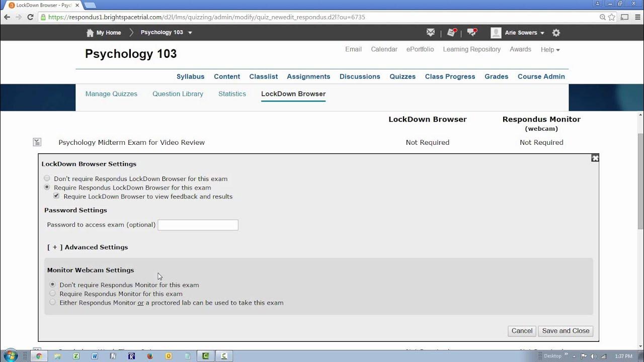
Task: Open zoom magnifier icon in address bar
Action: pyautogui.click(x=603, y=17)
